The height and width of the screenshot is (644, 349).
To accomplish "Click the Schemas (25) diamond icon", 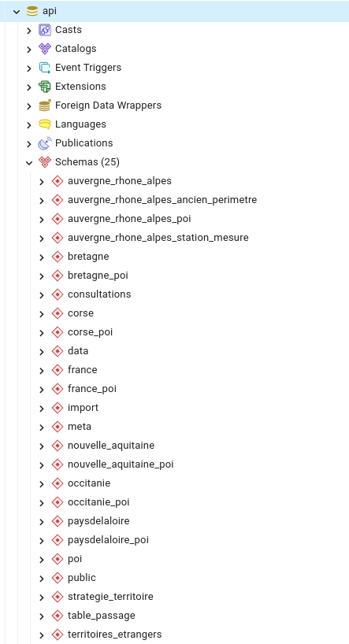I will coord(45,162).
